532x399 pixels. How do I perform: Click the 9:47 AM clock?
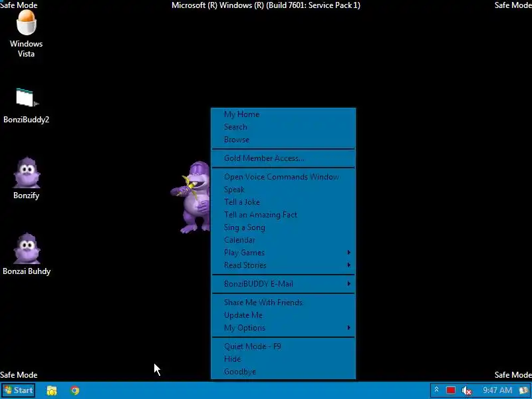click(x=497, y=390)
